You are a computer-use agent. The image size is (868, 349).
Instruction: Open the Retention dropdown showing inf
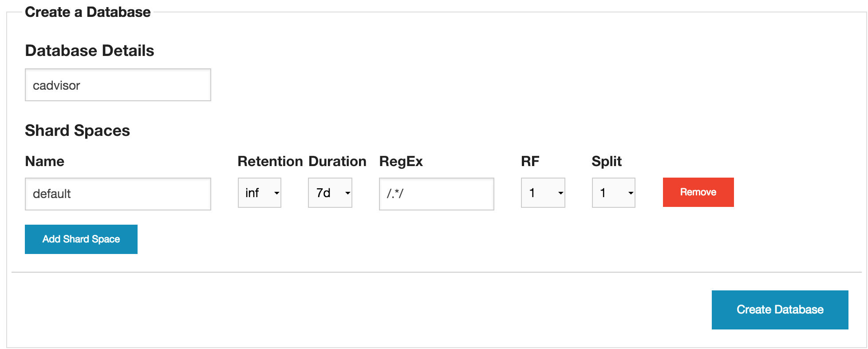259,192
